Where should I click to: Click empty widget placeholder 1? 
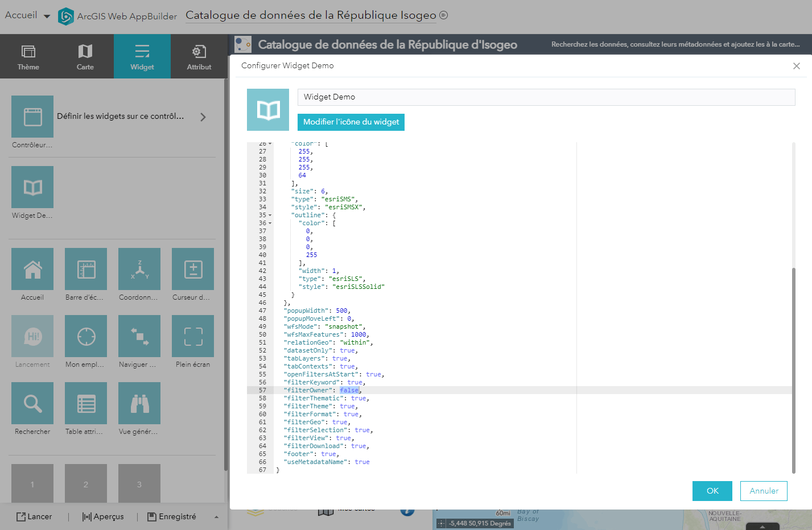(x=32, y=484)
